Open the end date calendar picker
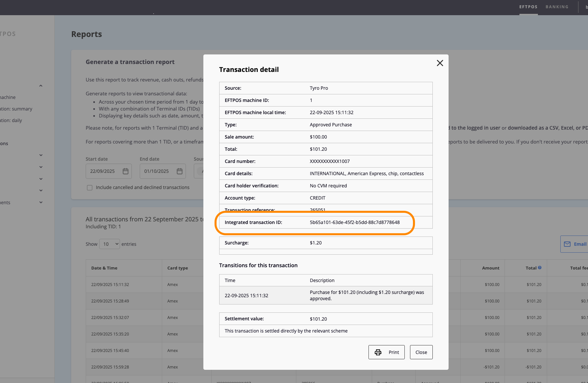Viewport: 588px width, 383px height. click(179, 171)
